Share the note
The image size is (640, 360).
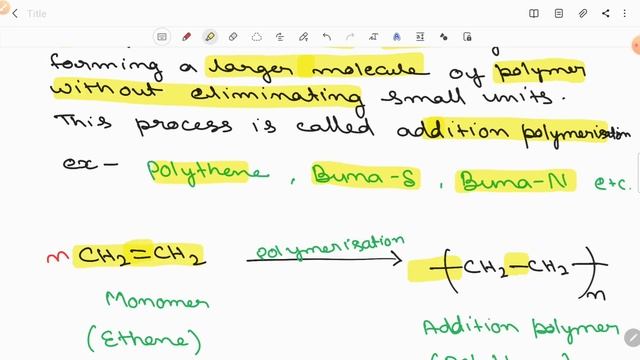click(606, 13)
